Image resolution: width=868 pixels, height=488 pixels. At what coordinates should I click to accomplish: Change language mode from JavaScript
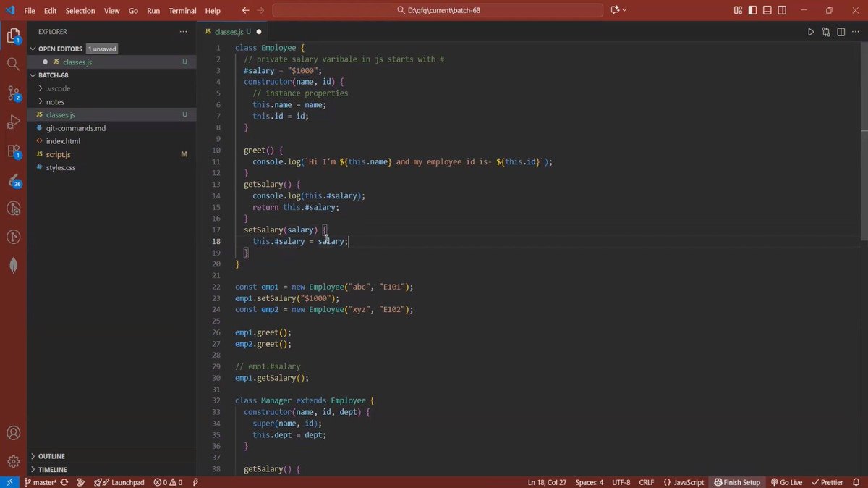pos(684,482)
